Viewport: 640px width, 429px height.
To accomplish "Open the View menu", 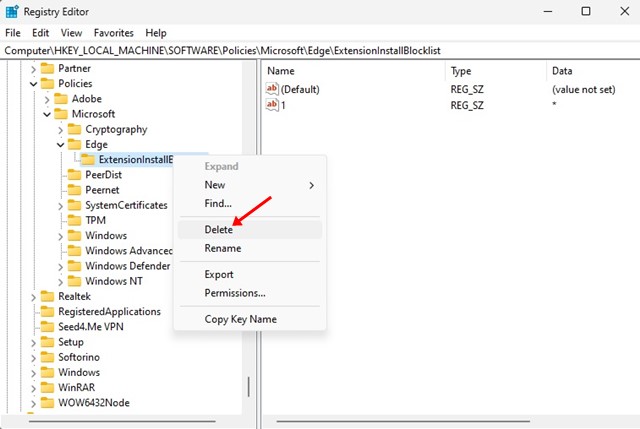I will (71, 33).
